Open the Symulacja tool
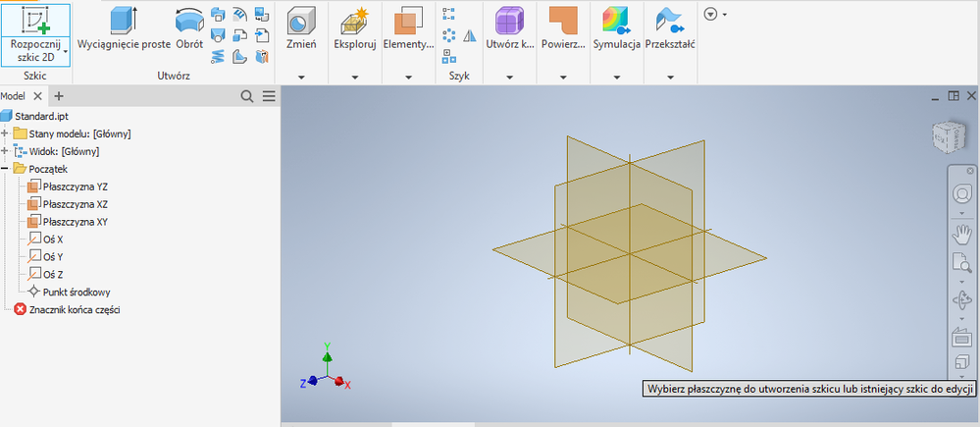Image resolution: width=980 pixels, height=427 pixels. (617, 30)
